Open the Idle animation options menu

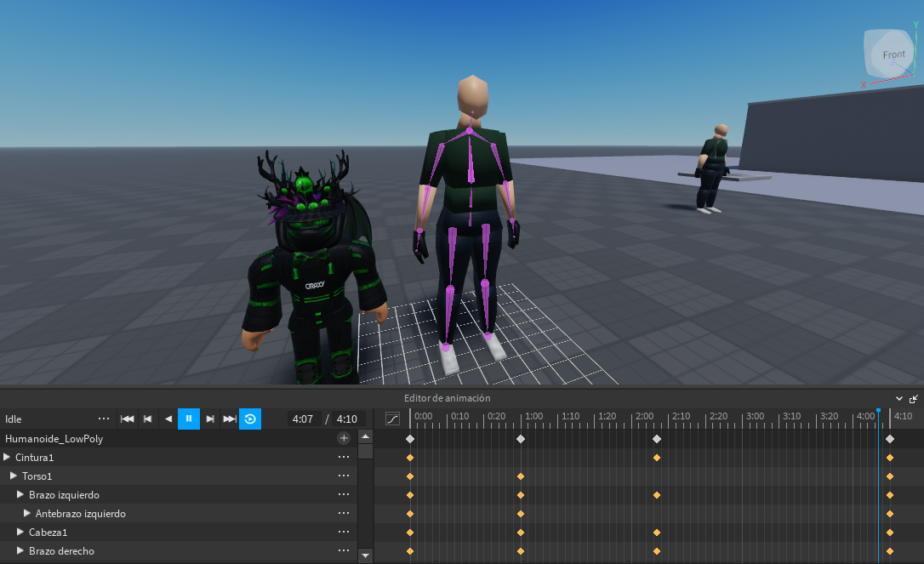tap(104, 419)
